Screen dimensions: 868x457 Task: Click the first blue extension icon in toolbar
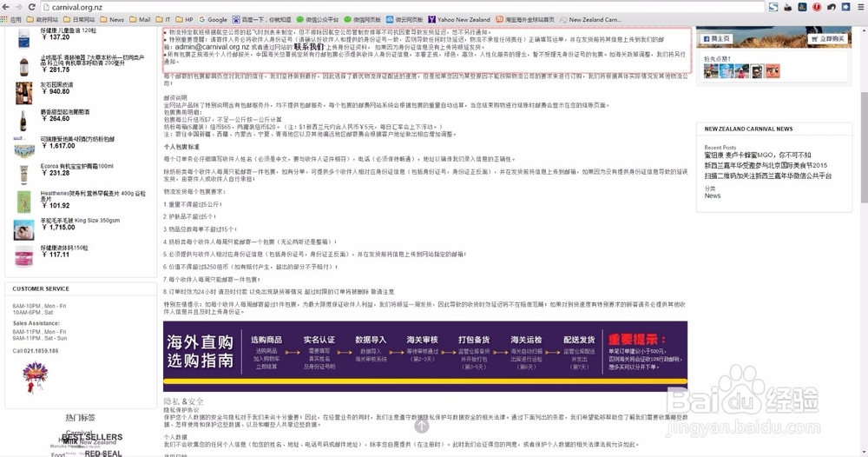pos(773,7)
